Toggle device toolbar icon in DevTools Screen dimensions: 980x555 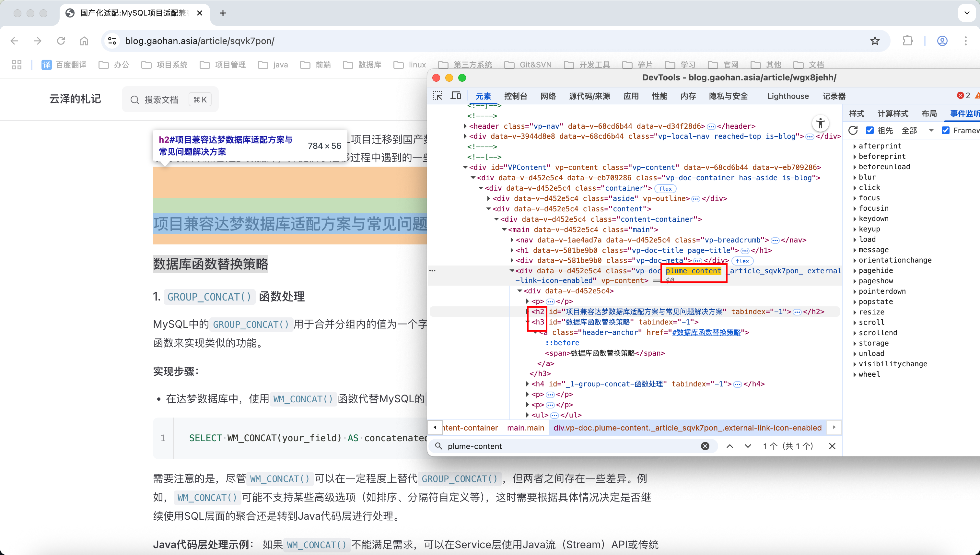(x=456, y=96)
